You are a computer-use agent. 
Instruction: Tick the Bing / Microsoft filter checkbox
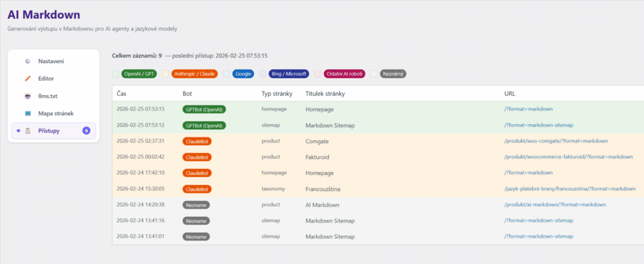pyautogui.click(x=262, y=74)
